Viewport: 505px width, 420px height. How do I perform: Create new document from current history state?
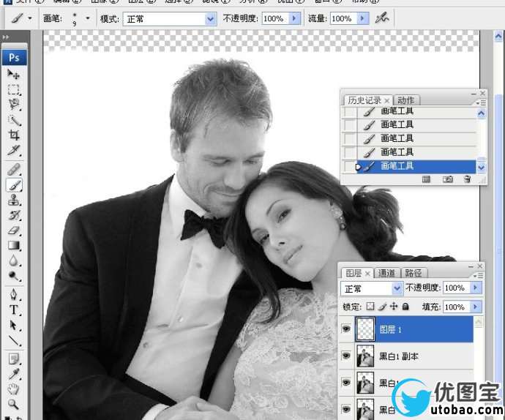[x=426, y=179]
